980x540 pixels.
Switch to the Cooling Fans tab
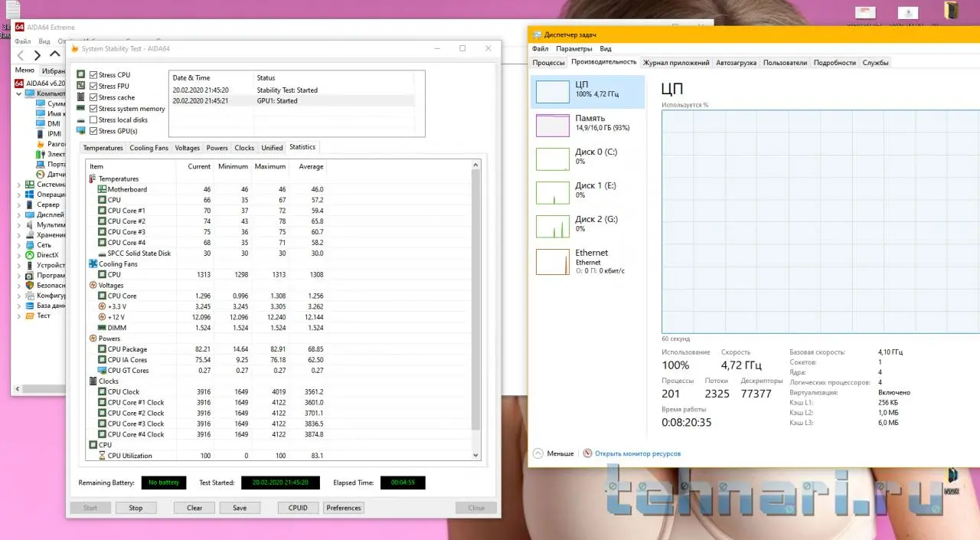tap(149, 148)
